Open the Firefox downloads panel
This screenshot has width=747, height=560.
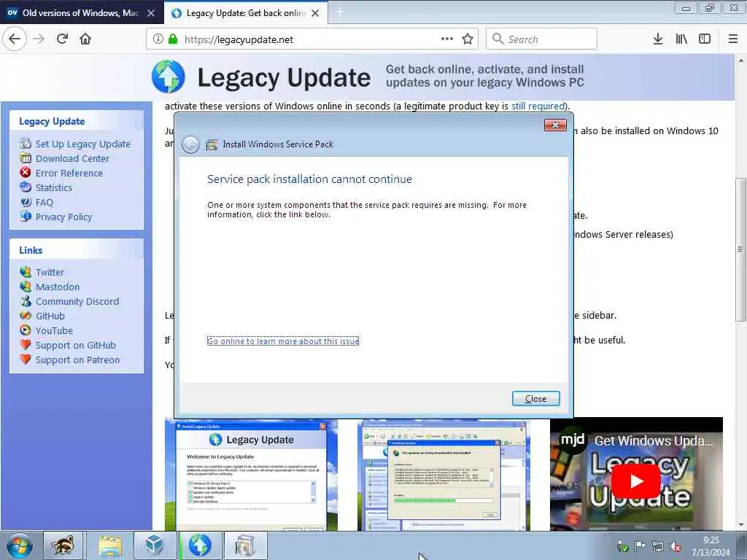658,39
